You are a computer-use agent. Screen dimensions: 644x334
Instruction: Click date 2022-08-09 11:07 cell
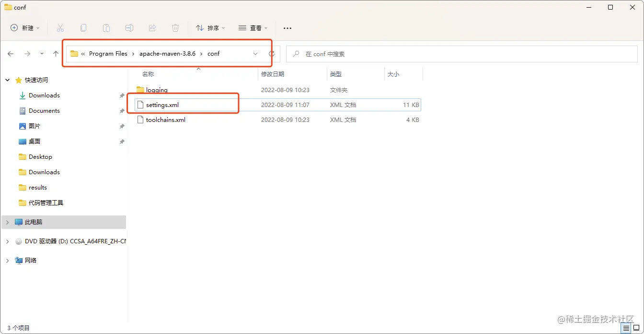click(285, 105)
